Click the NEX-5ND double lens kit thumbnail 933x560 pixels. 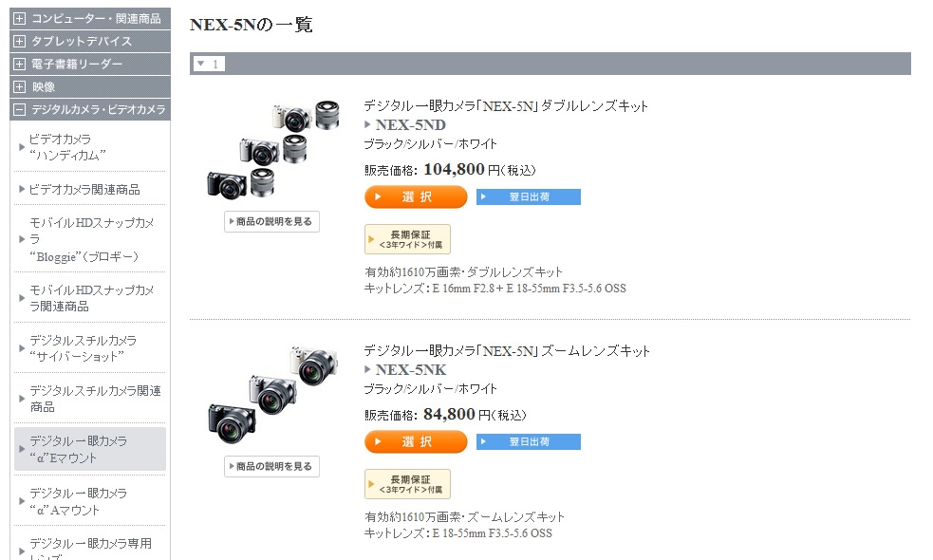[x=272, y=150]
